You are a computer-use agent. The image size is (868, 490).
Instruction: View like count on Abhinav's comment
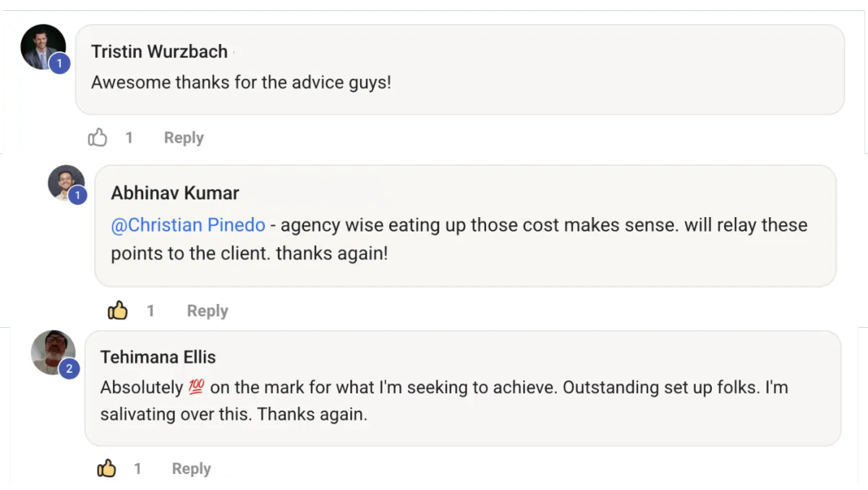[150, 311]
